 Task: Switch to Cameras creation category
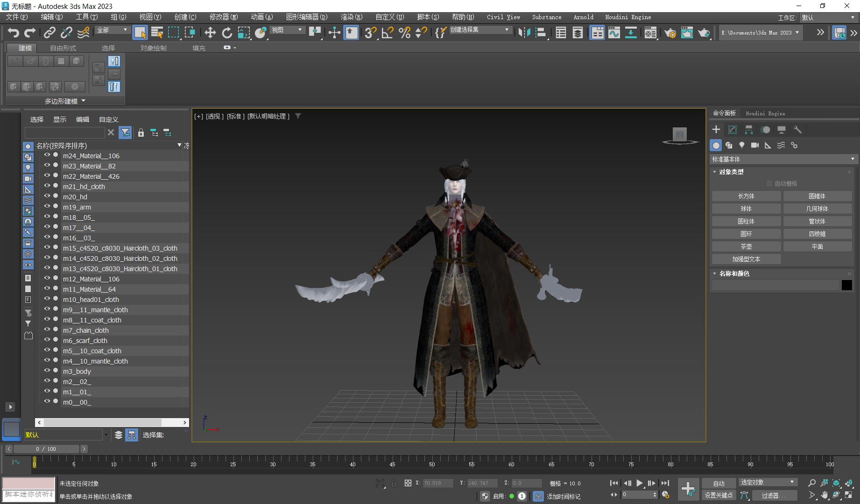[755, 145]
